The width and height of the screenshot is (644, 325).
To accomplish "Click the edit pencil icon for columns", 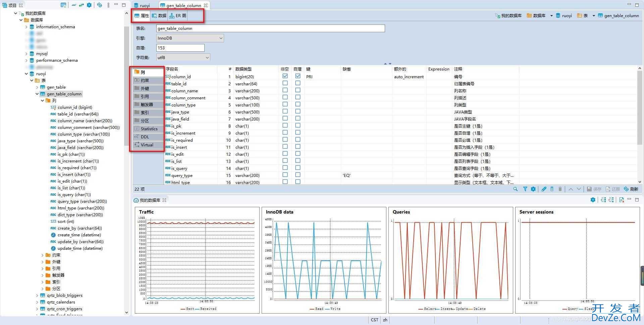I will pos(544,189).
